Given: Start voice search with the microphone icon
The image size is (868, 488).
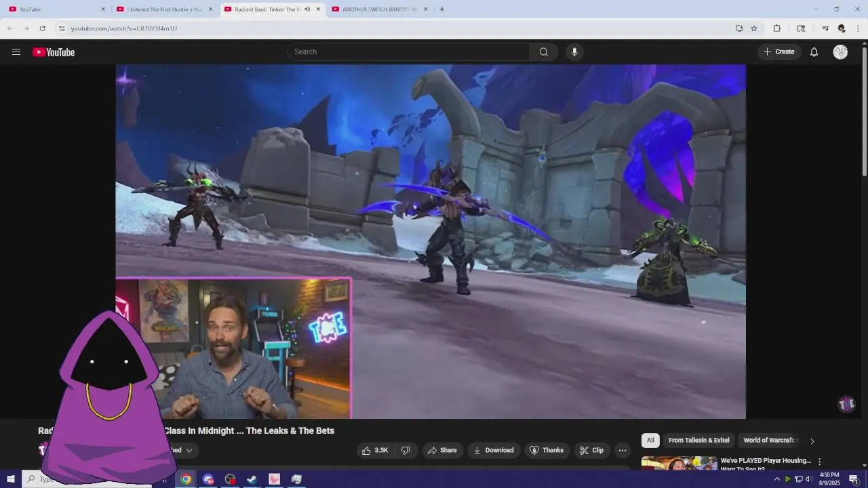Looking at the screenshot, I should tap(574, 52).
